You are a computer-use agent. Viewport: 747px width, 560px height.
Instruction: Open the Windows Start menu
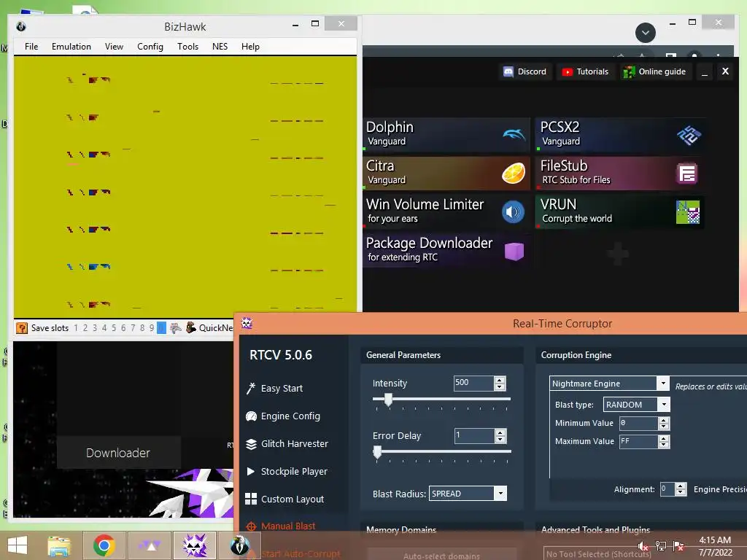click(18, 545)
